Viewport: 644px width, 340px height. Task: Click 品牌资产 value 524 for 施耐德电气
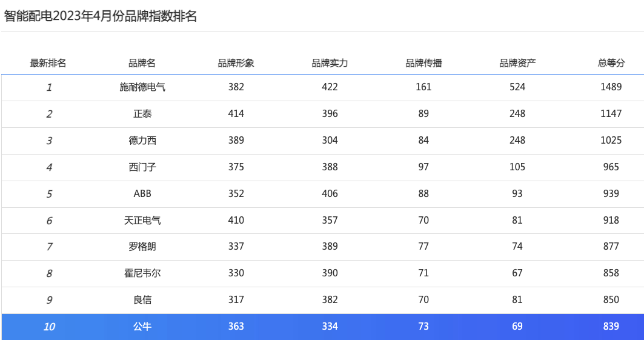click(x=517, y=87)
